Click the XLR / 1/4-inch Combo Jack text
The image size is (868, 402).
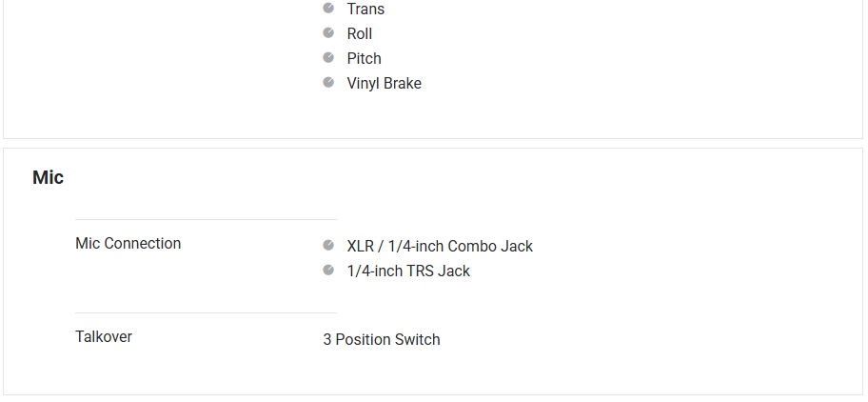[x=440, y=246]
